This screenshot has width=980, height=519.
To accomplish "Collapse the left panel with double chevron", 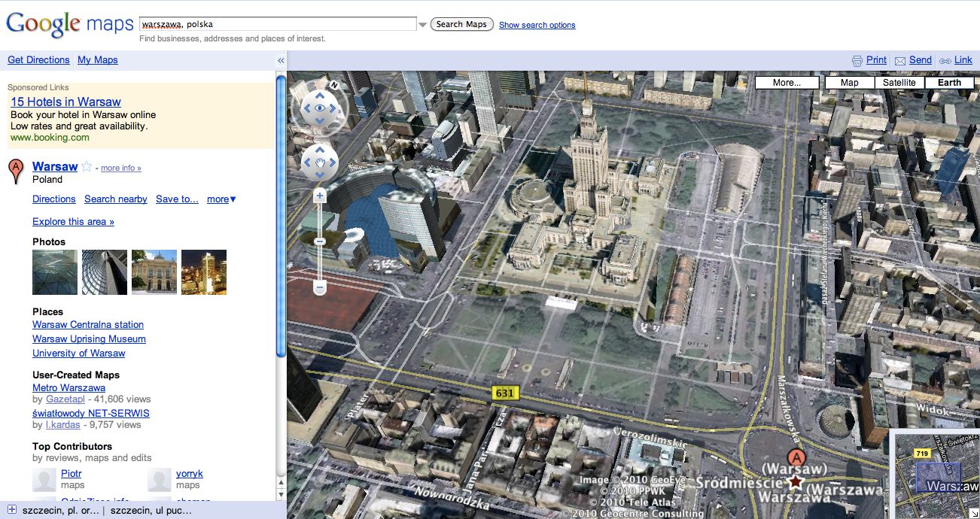I will pos(281,60).
